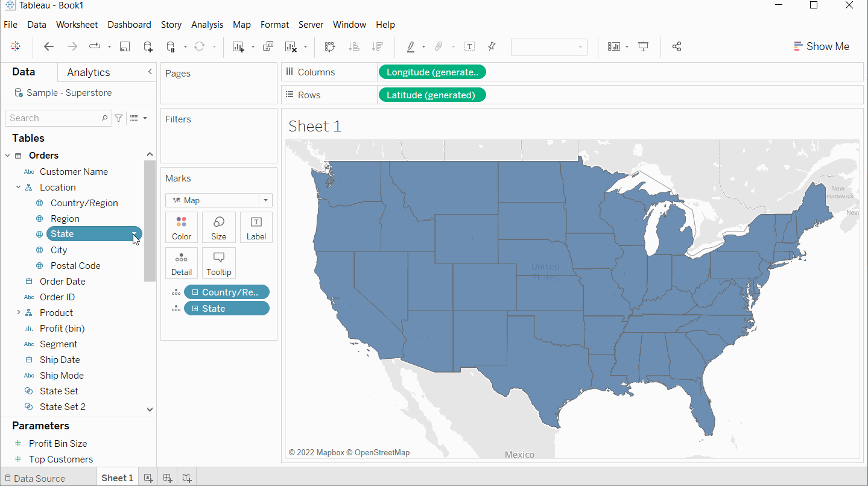Click the Show Mark Labels icon

pos(469,46)
